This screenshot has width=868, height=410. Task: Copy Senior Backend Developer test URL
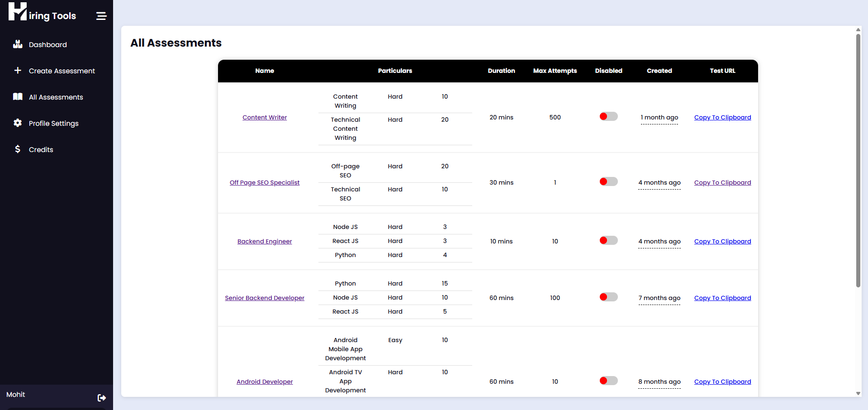click(722, 298)
